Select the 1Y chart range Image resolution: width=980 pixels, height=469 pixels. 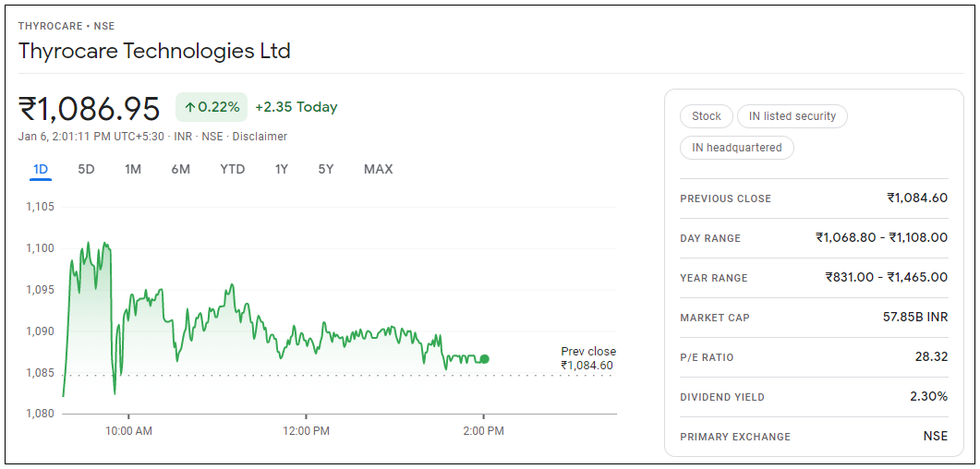pyautogui.click(x=281, y=169)
